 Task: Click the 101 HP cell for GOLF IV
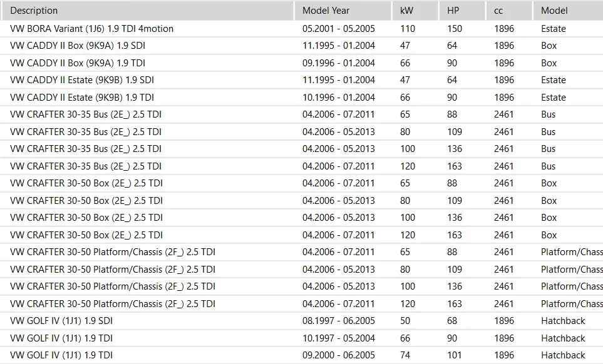pyautogui.click(x=455, y=355)
